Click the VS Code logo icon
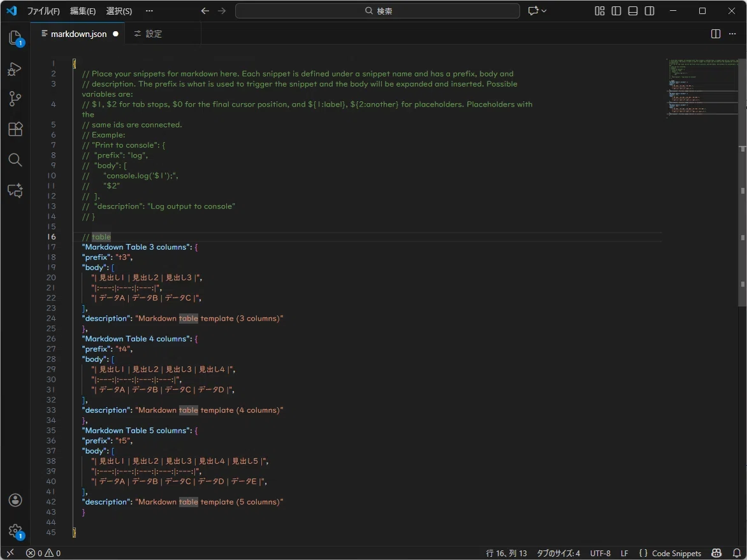Viewport: 747px width, 560px height. 11,10
